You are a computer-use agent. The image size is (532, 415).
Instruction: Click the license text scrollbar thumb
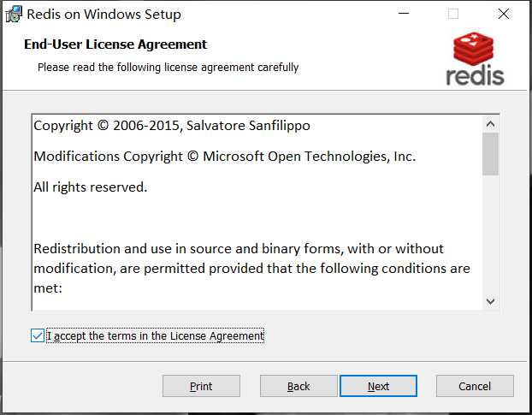490,154
